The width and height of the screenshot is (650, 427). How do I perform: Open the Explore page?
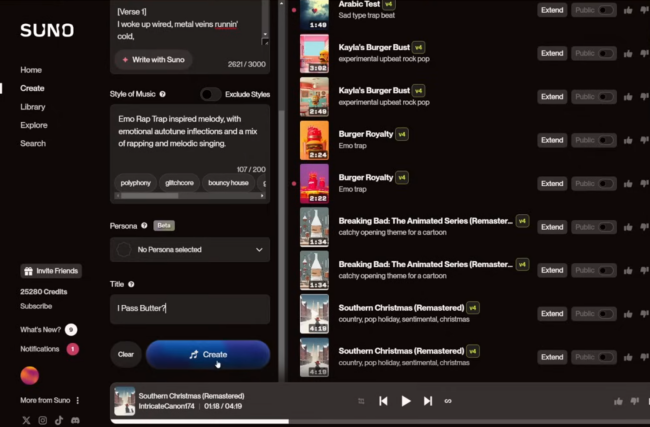click(x=33, y=125)
